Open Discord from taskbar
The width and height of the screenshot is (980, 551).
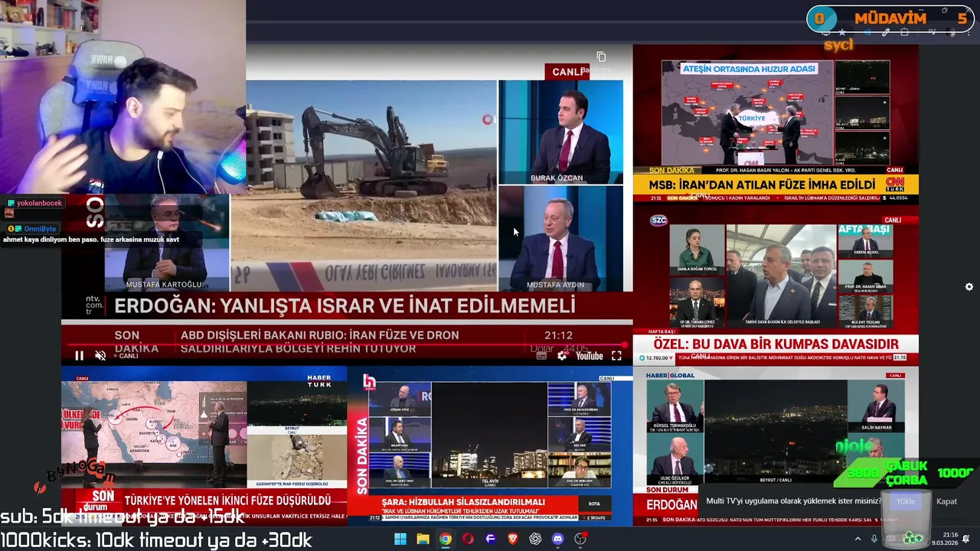coord(558,539)
